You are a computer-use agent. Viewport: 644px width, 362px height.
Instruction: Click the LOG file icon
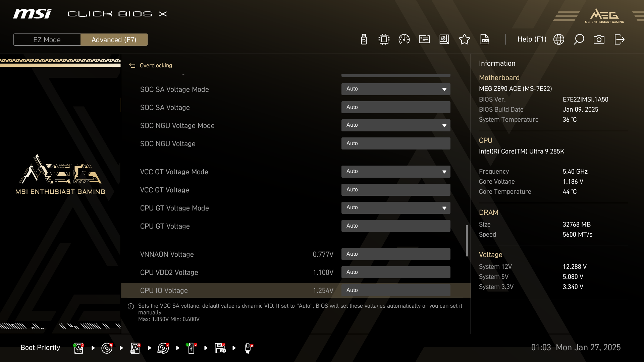tap(484, 40)
